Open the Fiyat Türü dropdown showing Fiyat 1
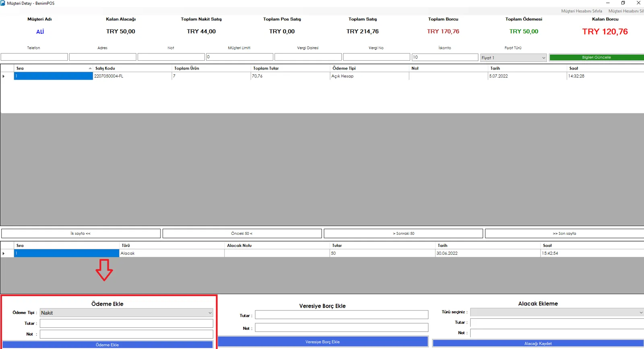The image size is (644, 349). coord(513,57)
